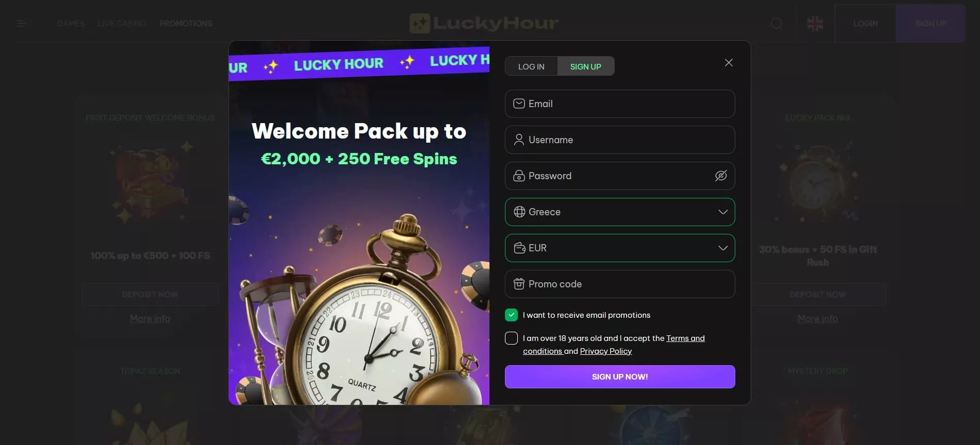Click the globe icon beside Greece
Viewport: 980px width, 445px height.
click(x=519, y=212)
